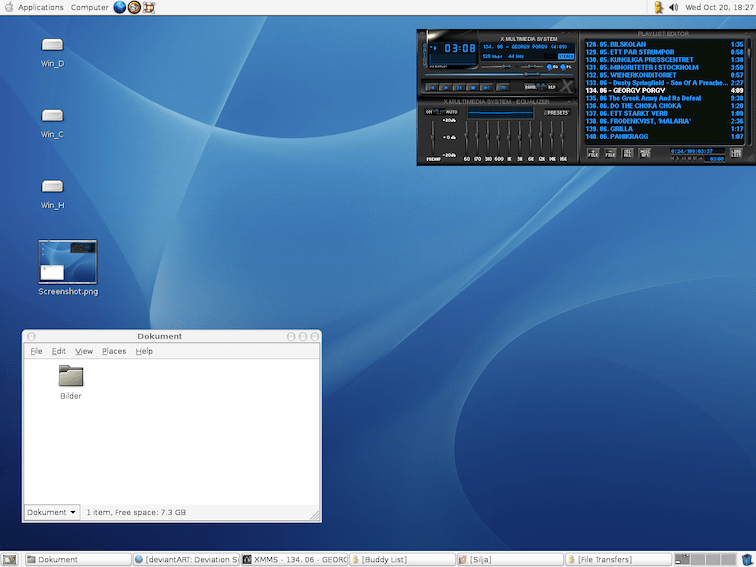The width and height of the screenshot is (756, 567).
Task: Skip to previous track in XMMS
Action: [x=433, y=88]
